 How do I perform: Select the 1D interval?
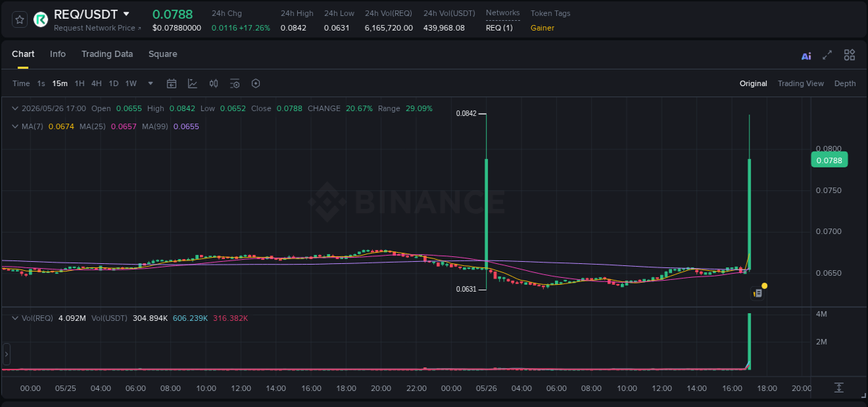tap(113, 83)
